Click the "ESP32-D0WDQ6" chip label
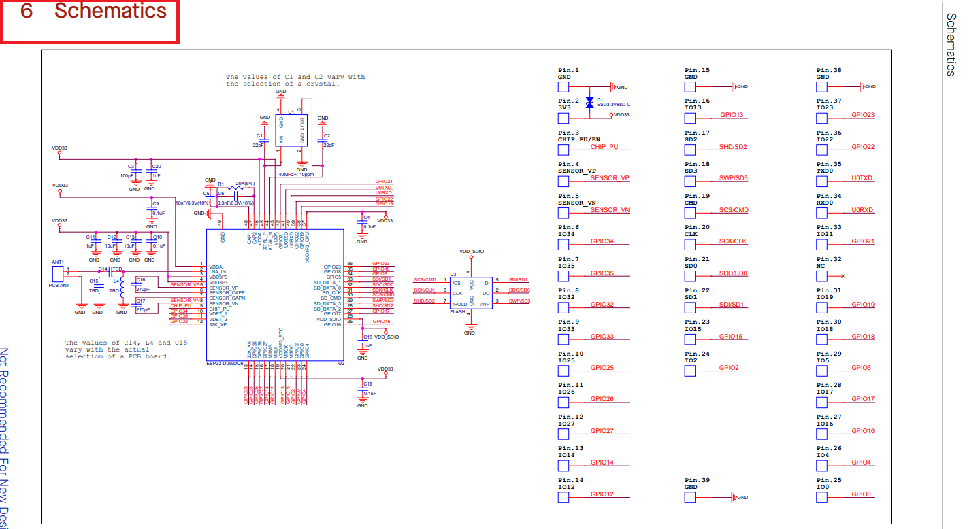 (225, 363)
